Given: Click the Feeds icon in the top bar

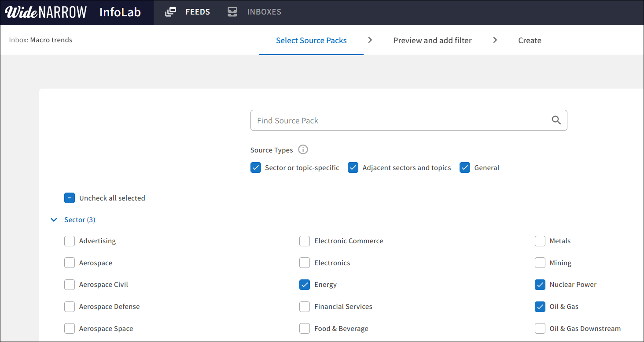Looking at the screenshot, I should (x=170, y=11).
